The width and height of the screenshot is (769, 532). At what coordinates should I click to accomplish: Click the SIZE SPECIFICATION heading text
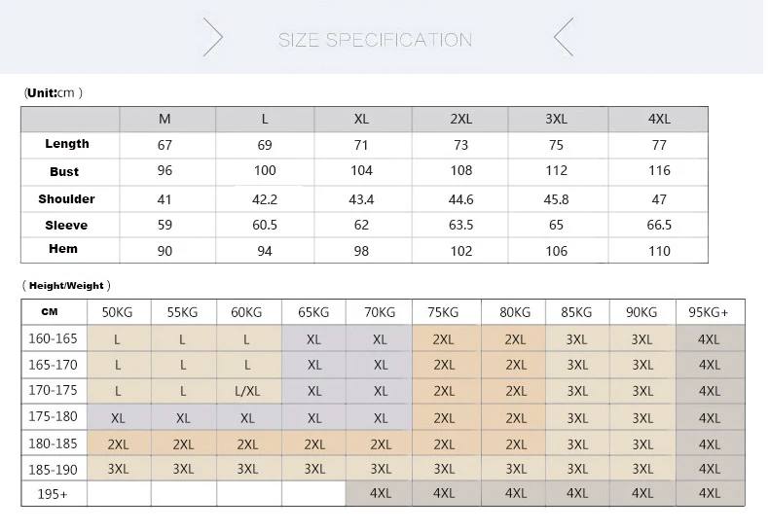click(375, 40)
